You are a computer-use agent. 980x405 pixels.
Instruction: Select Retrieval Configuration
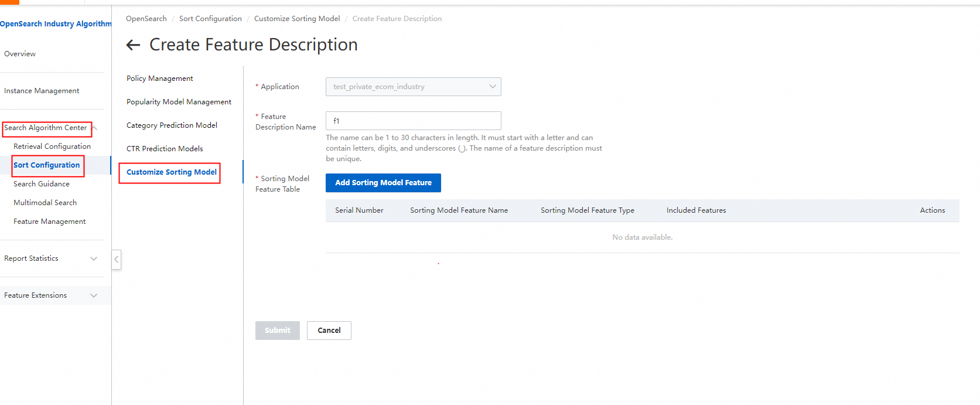[52, 147]
